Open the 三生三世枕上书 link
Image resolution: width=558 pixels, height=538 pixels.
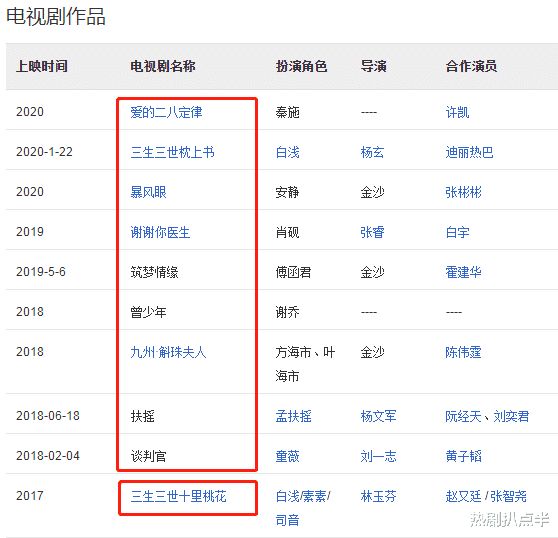[x=172, y=152]
